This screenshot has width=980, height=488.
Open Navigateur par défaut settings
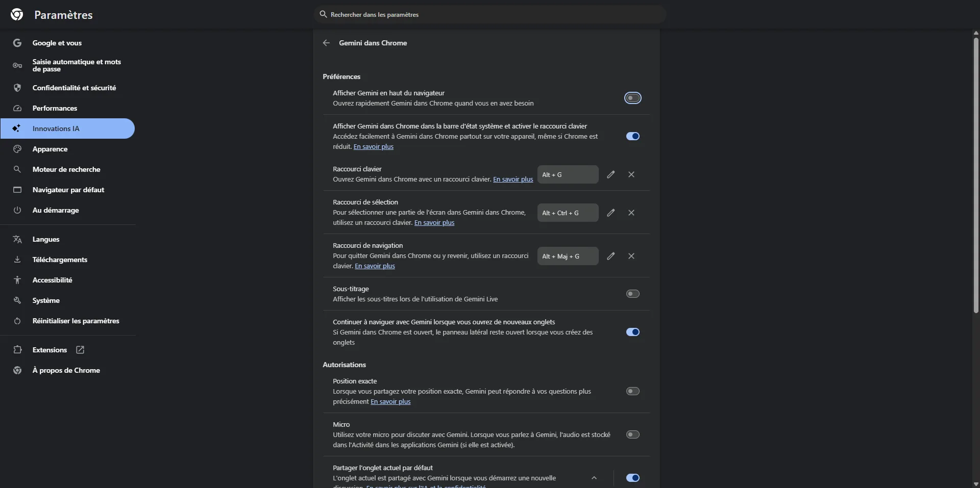(x=67, y=190)
